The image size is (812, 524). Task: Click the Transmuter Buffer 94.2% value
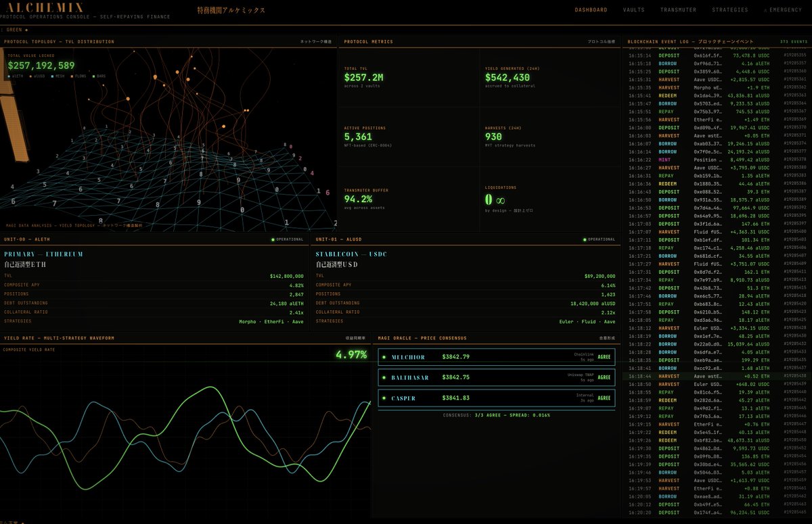click(x=358, y=199)
